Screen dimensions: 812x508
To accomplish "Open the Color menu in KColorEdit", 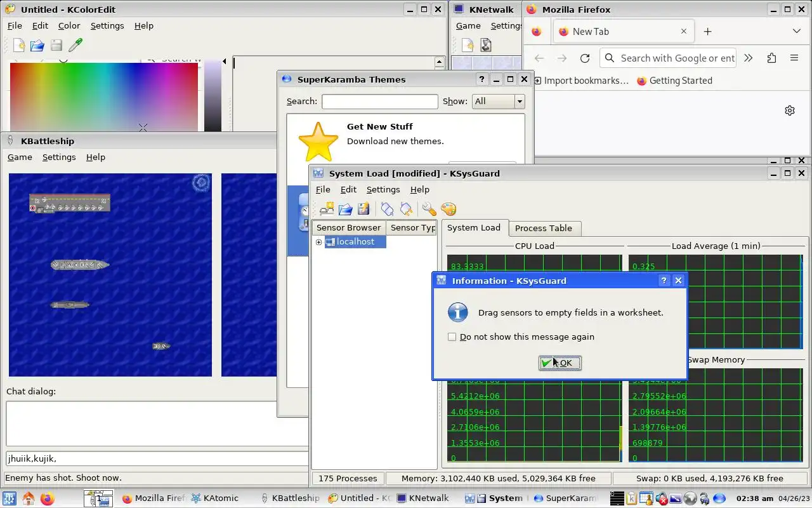I will point(69,25).
